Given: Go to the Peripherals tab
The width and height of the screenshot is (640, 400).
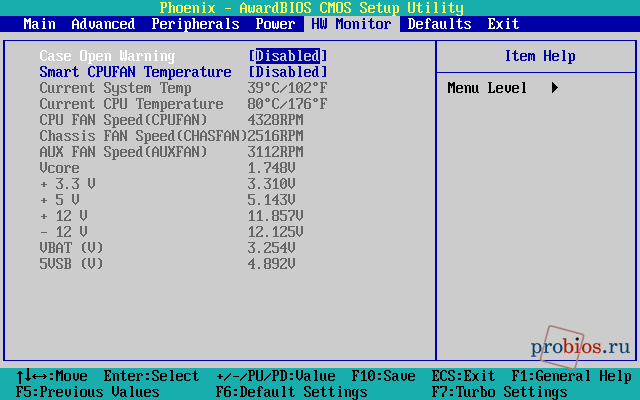Looking at the screenshot, I should [x=196, y=24].
